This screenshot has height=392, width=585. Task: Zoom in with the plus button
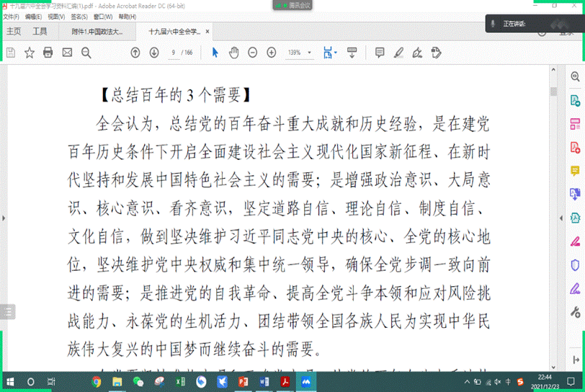(x=272, y=53)
